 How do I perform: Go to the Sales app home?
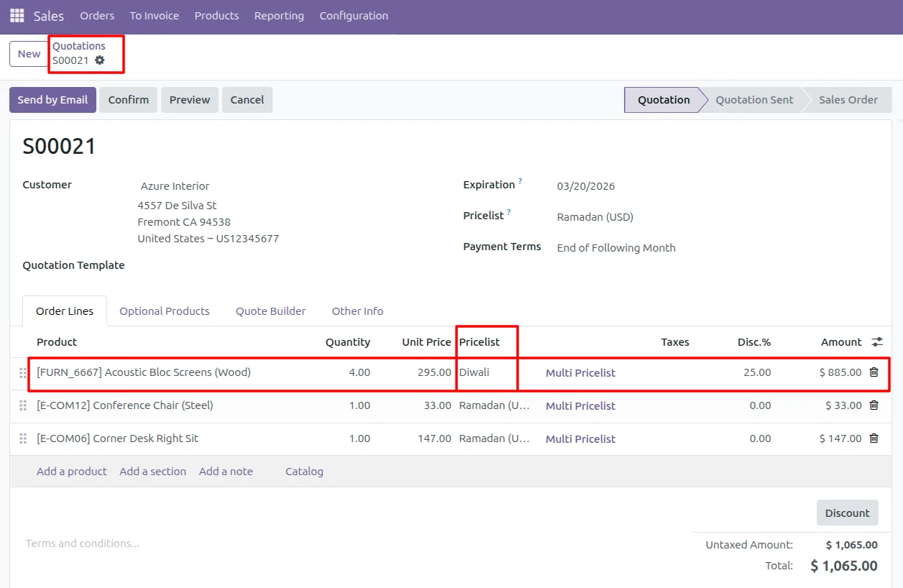[49, 16]
